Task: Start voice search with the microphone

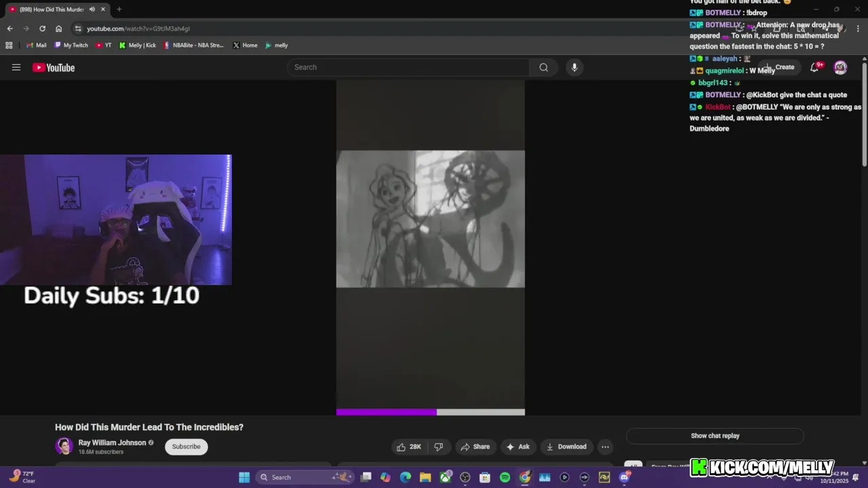Action: pos(574,67)
